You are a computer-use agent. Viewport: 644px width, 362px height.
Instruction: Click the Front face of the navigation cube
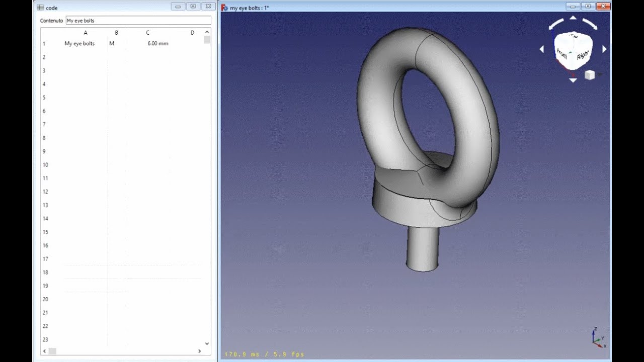pyautogui.click(x=562, y=54)
